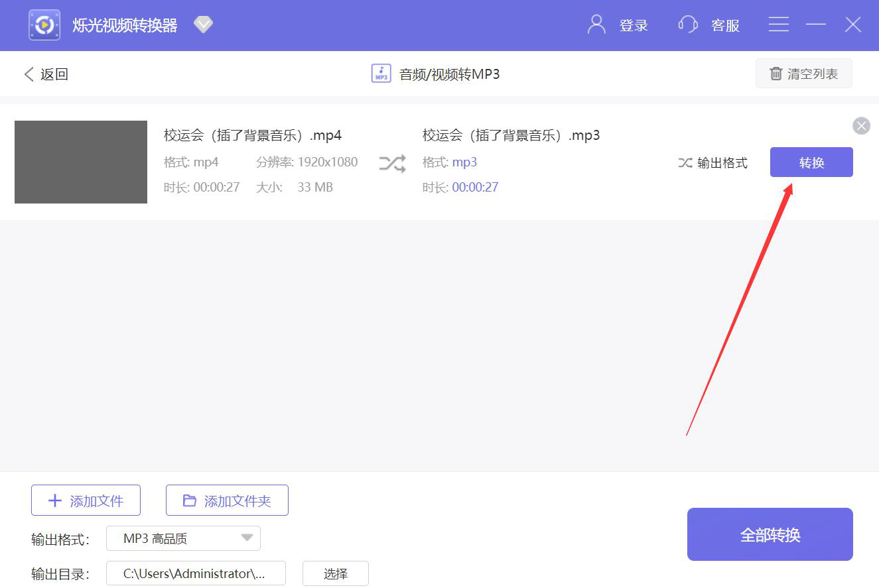This screenshot has width=879, height=588.
Task: Click output directory path field
Action: point(196,573)
